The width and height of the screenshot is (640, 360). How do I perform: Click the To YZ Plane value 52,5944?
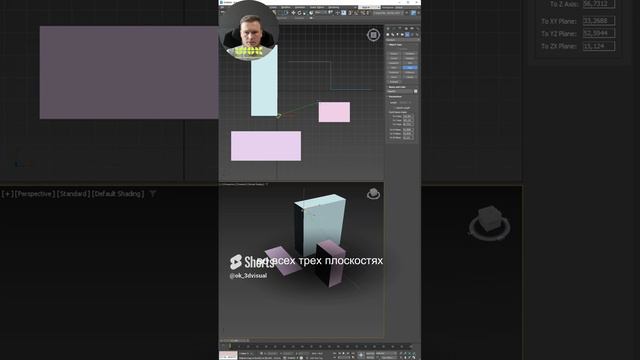(599, 33)
